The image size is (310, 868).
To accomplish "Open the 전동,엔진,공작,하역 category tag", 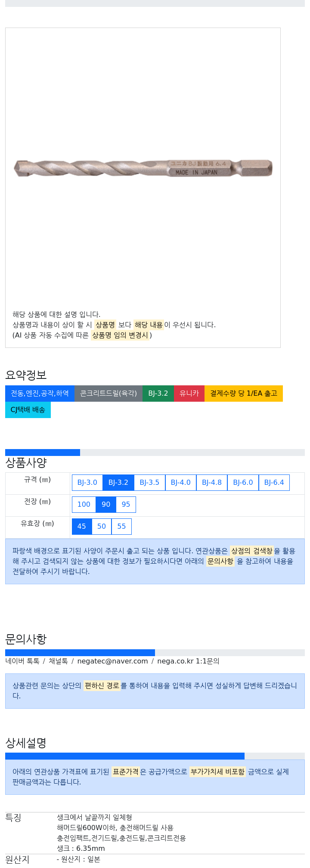I will (x=40, y=394).
